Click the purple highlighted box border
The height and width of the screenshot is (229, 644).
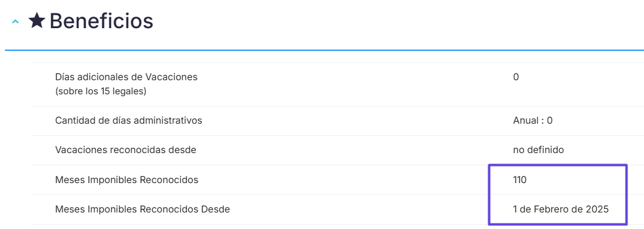point(558,165)
